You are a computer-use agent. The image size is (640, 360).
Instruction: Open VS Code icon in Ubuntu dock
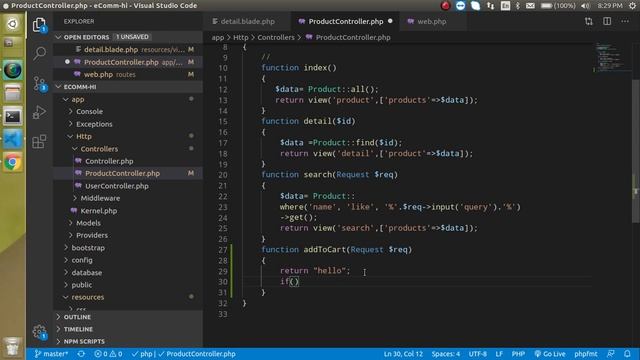coord(13,140)
